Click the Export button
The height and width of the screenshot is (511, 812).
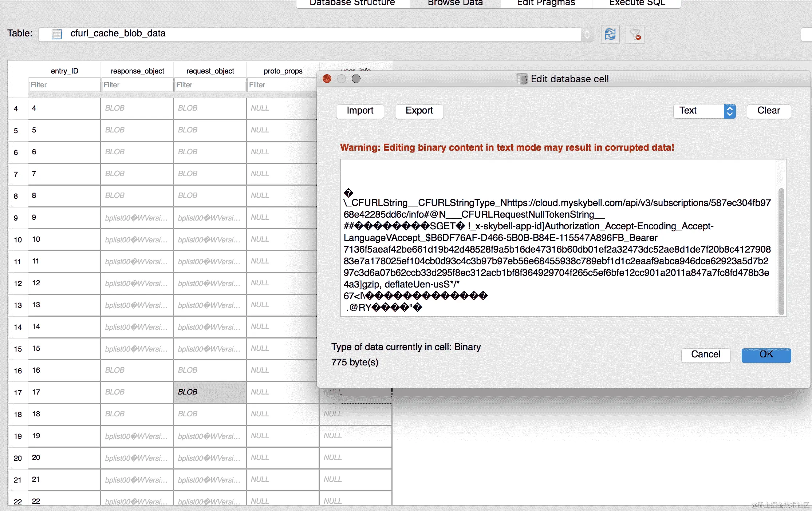(x=419, y=111)
